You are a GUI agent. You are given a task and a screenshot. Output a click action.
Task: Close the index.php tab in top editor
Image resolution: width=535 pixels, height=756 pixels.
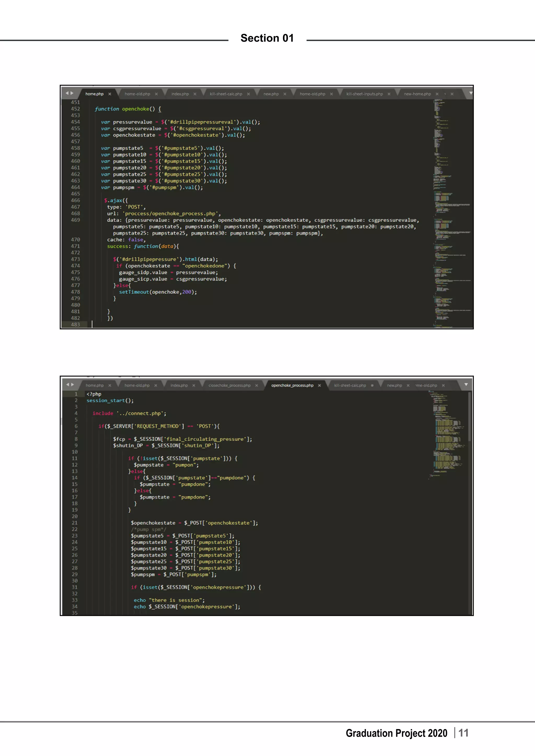coord(195,94)
